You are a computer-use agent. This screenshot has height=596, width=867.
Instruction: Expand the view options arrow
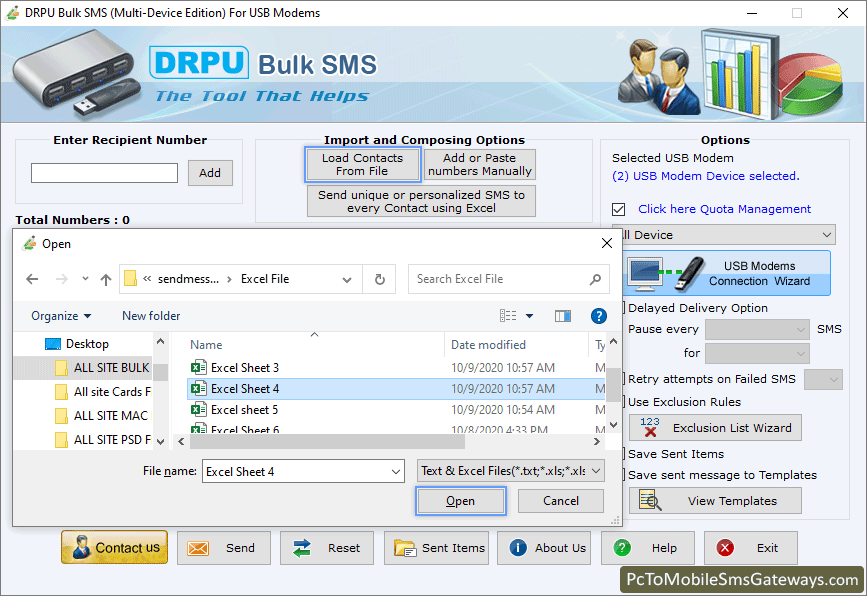point(529,316)
